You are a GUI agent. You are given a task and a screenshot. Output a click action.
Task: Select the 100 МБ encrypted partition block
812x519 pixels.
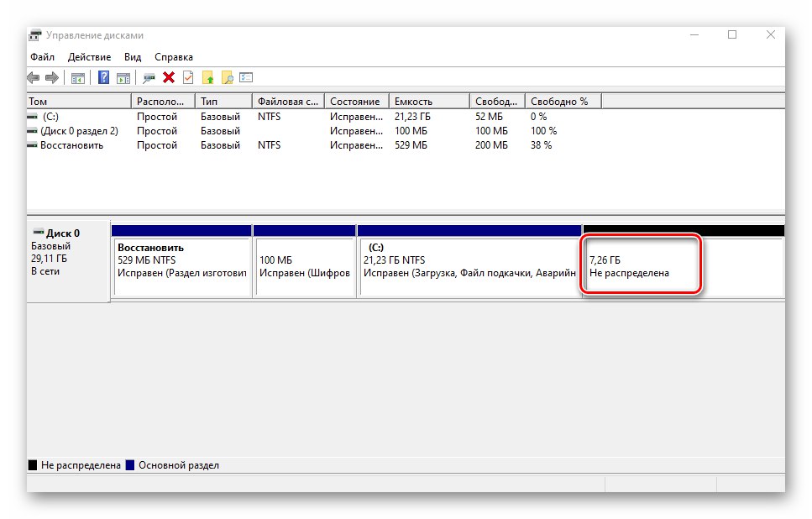tap(305, 261)
